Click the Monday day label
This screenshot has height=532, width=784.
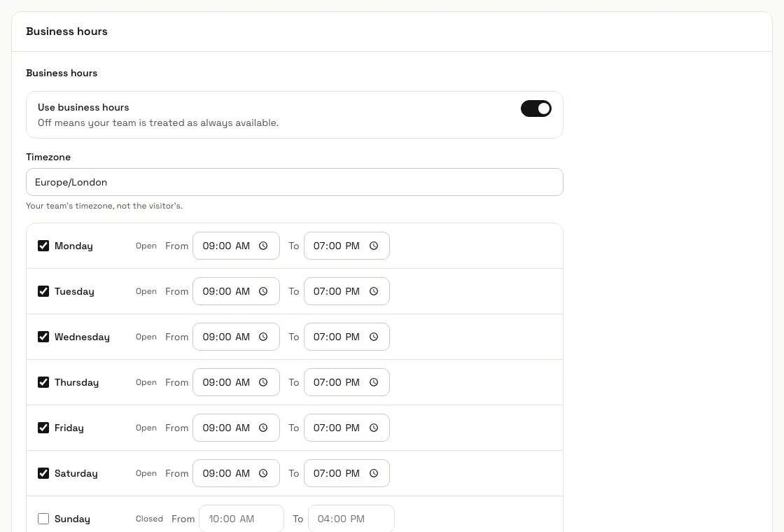73,246
